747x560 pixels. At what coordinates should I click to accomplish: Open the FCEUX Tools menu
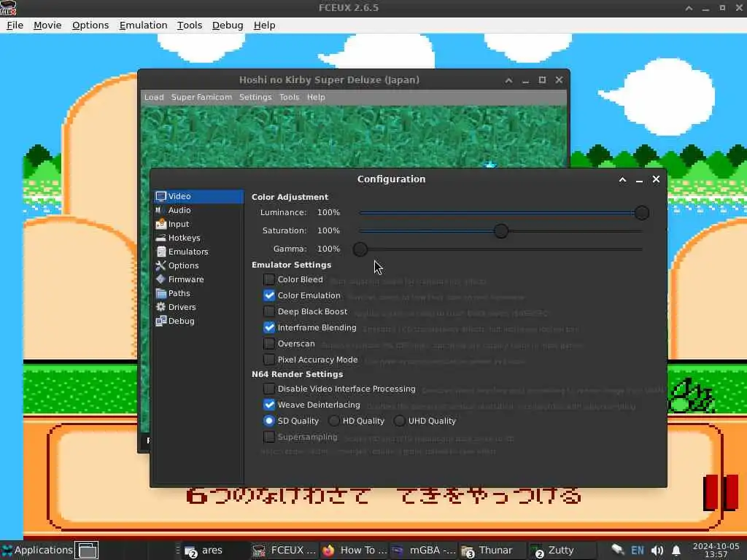190,26
